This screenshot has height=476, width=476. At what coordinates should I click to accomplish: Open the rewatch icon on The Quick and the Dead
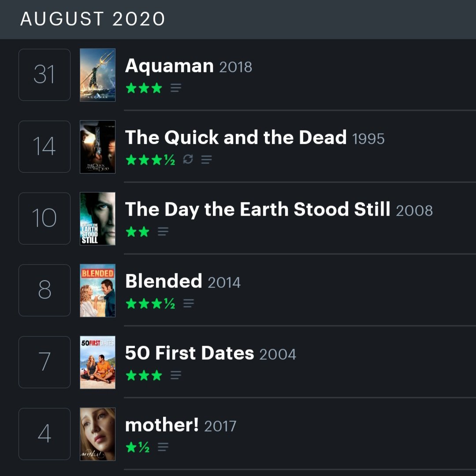click(x=188, y=159)
